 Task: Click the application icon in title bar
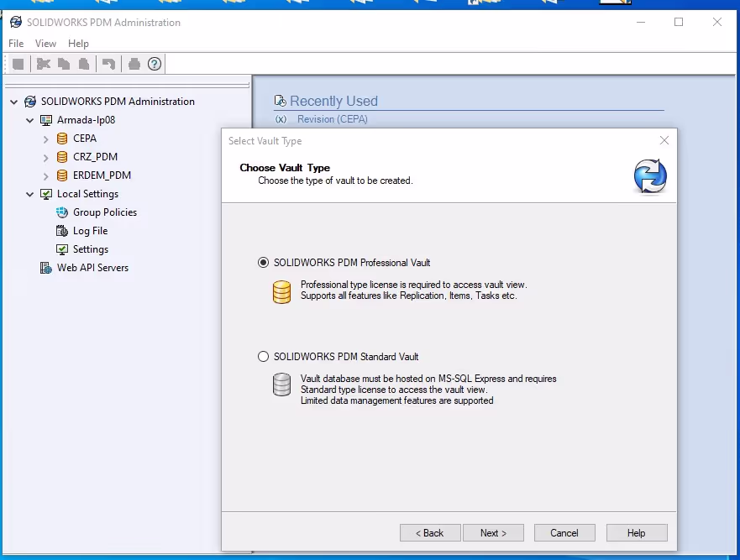pyautogui.click(x=16, y=22)
